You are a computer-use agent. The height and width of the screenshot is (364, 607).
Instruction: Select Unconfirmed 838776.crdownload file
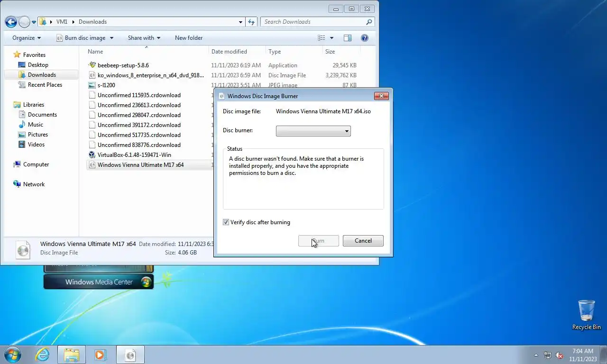point(139,145)
